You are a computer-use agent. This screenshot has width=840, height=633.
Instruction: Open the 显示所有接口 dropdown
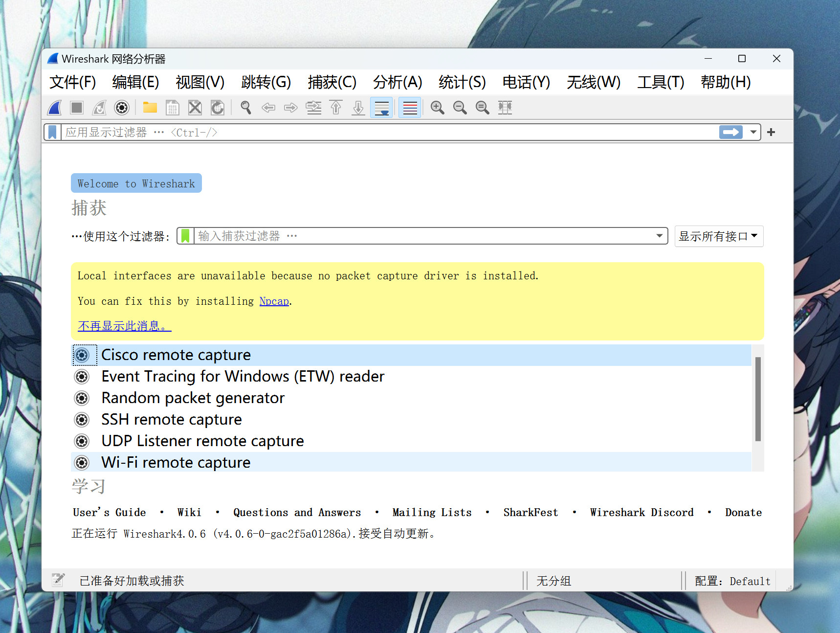pyautogui.click(x=719, y=236)
